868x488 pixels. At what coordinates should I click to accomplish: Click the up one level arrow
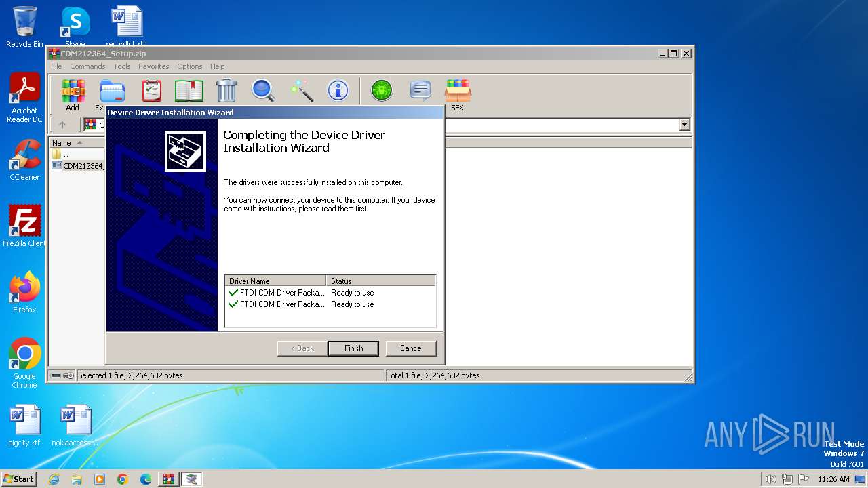[62, 125]
